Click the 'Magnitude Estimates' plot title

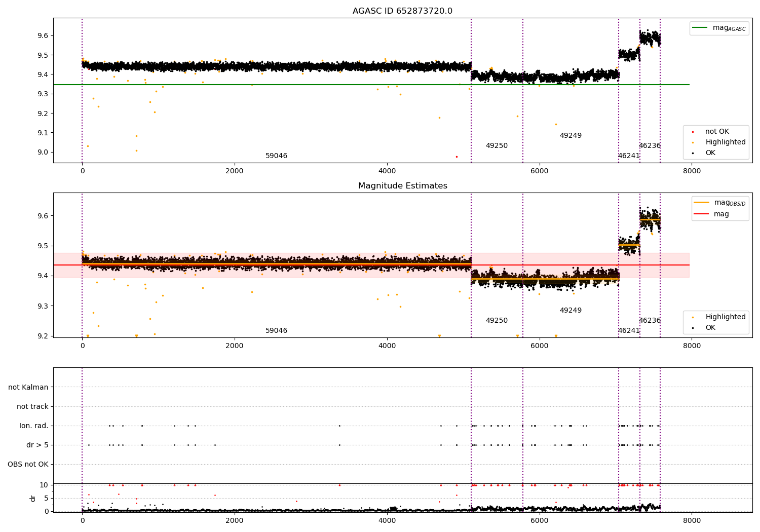point(402,186)
